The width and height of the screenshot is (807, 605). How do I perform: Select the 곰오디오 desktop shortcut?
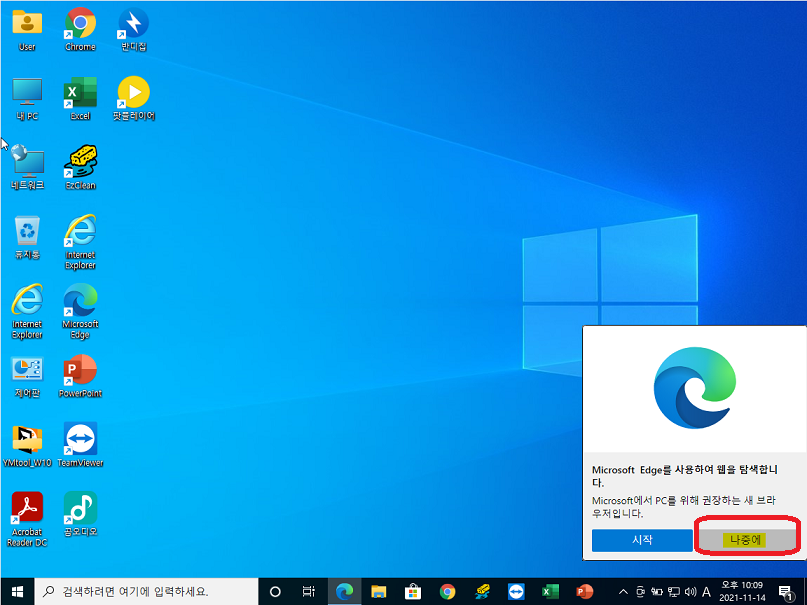coord(80,514)
